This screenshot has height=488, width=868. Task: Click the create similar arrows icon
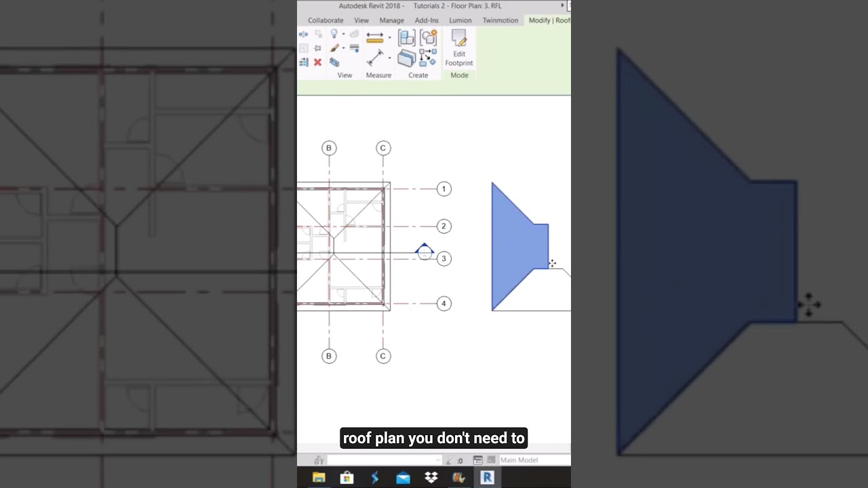coord(428,58)
